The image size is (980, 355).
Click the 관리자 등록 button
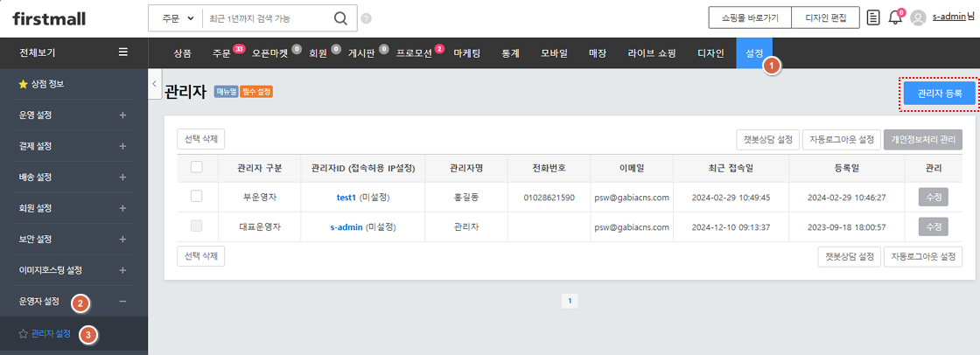(940, 94)
